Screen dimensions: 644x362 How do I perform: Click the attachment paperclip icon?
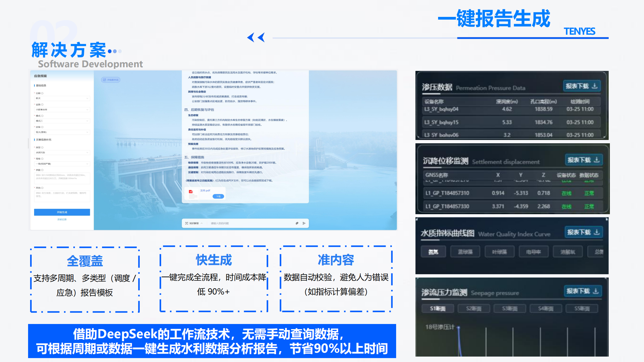pos(297,223)
